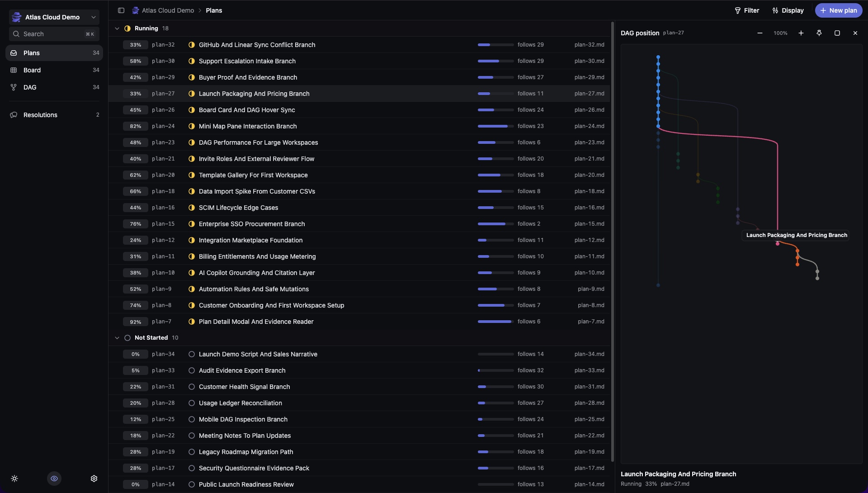Toggle status circle for Legacy Roadmap Migration Path

pyautogui.click(x=192, y=452)
